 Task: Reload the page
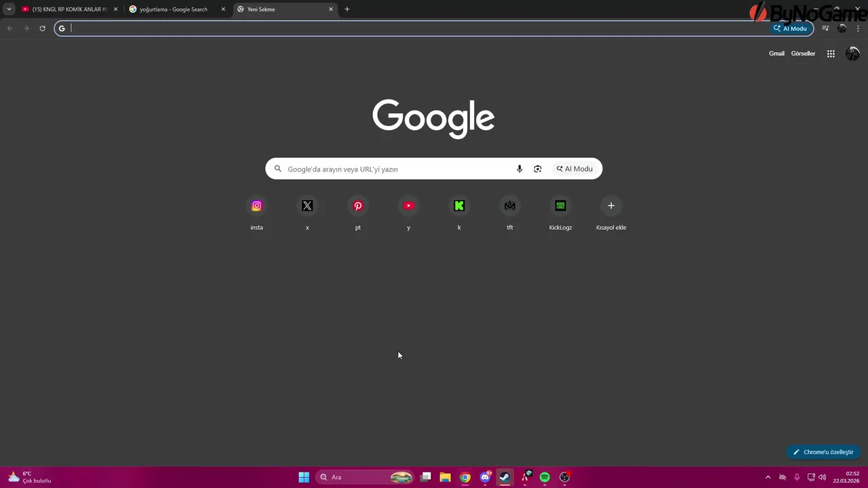[x=42, y=28]
